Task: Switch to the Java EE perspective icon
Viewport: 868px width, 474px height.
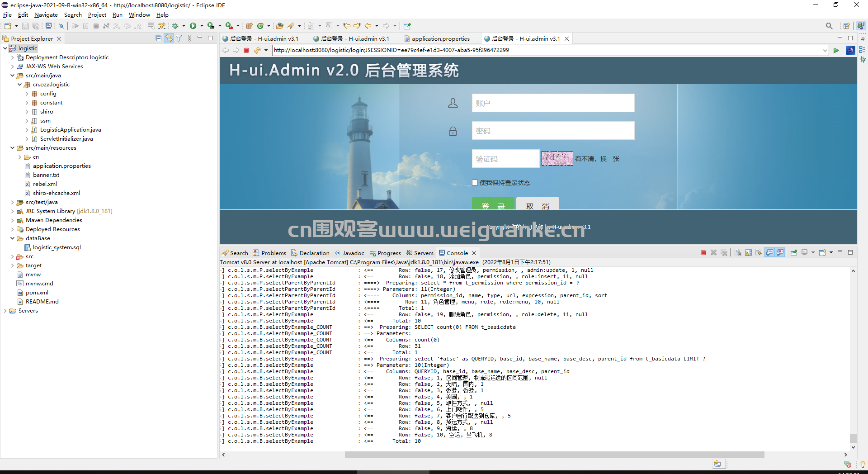Action: coord(861,26)
